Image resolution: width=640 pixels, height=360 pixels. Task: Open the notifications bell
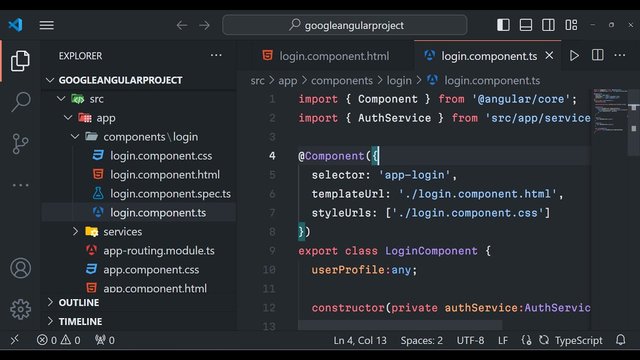(620, 340)
